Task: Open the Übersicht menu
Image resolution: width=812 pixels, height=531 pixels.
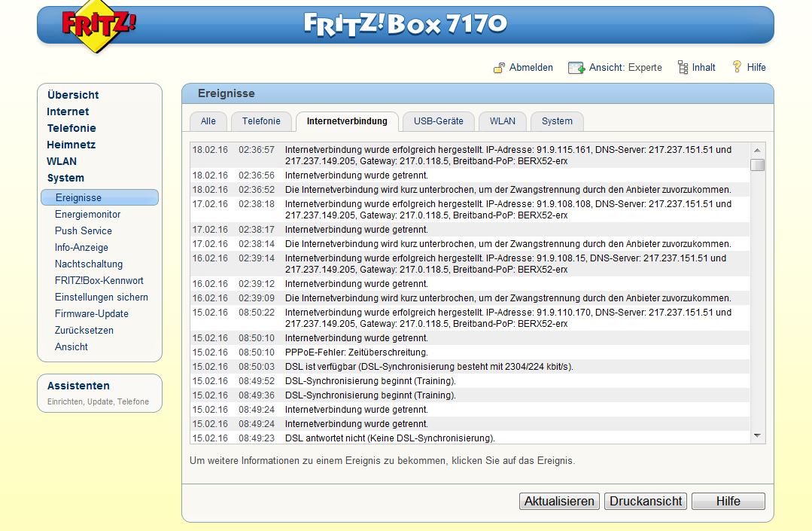Action: (x=72, y=95)
